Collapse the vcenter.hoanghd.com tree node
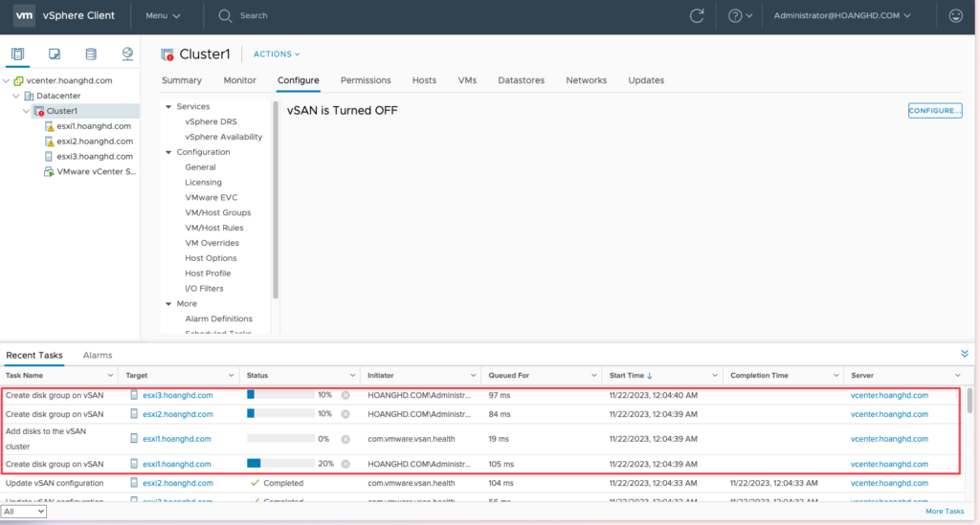The height and width of the screenshot is (525, 980). point(7,80)
